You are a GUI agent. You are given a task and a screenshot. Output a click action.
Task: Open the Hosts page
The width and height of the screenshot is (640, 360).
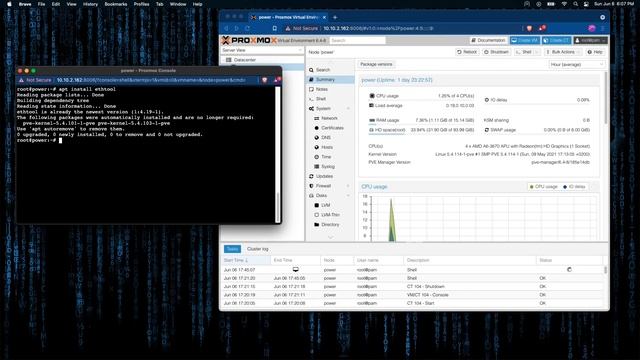[x=327, y=147]
